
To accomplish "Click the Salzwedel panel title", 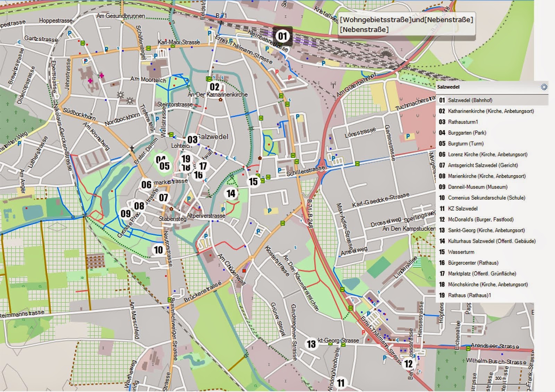I will 448,87.
